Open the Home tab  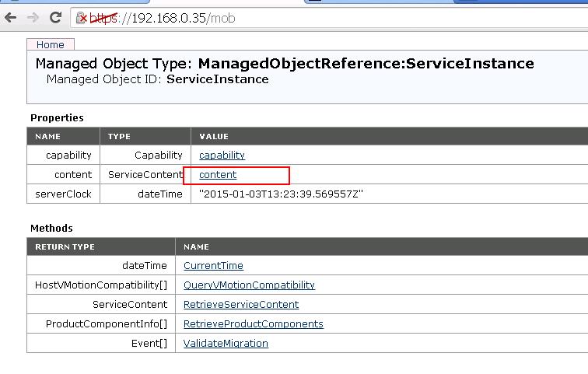coord(51,44)
